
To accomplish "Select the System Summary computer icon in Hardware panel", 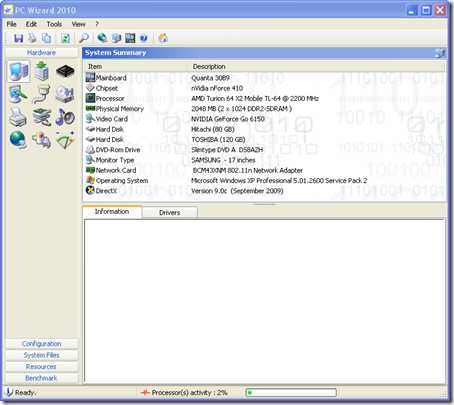I will [19, 71].
